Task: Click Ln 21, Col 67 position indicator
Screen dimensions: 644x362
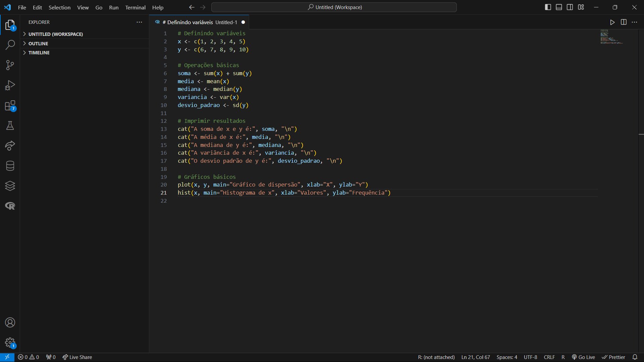Action: [476, 357]
